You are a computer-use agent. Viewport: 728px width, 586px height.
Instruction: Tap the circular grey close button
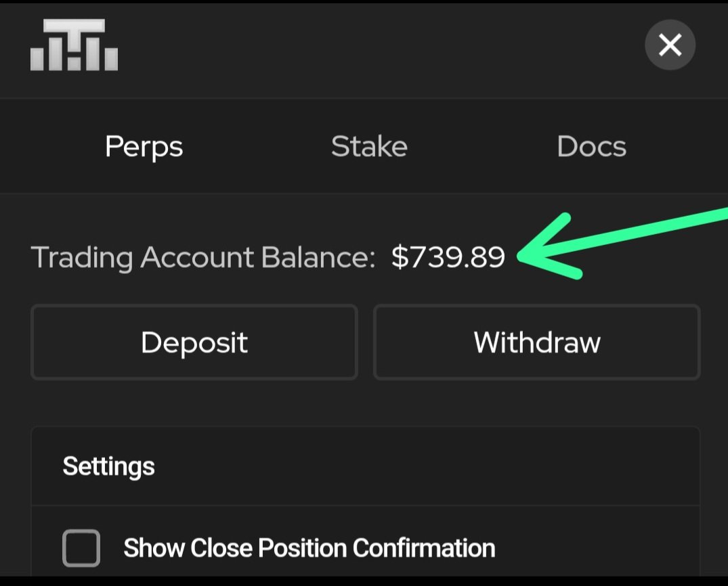pos(670,45)
